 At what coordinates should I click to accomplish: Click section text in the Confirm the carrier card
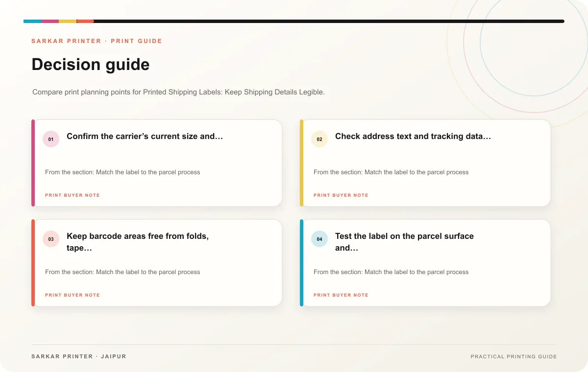(x=122, y=172)
